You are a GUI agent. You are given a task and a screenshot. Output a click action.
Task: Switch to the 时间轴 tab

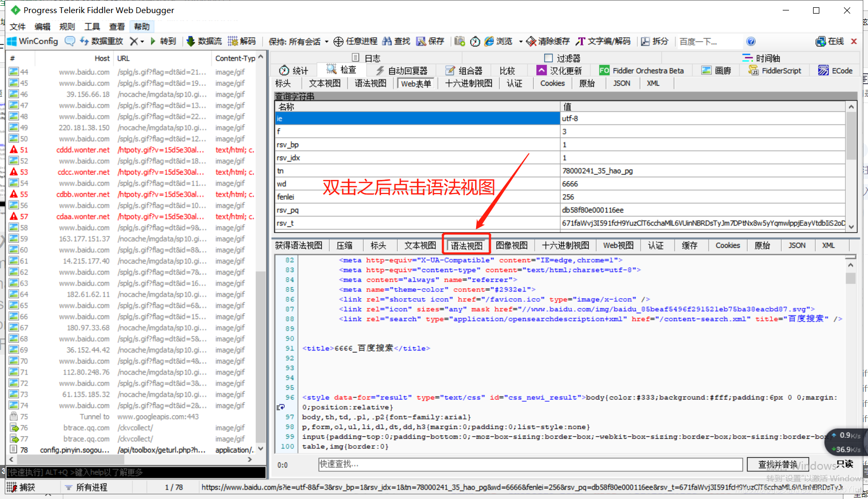(x=761, y=58)
